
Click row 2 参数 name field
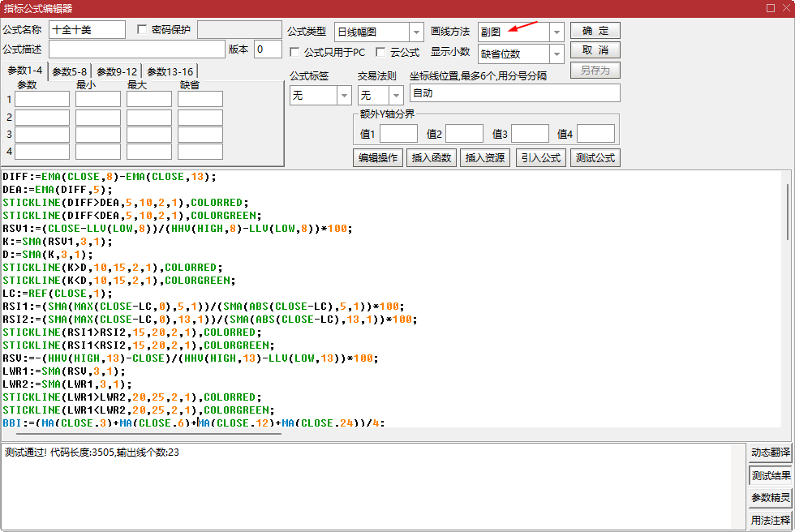[x=42, y=118]
